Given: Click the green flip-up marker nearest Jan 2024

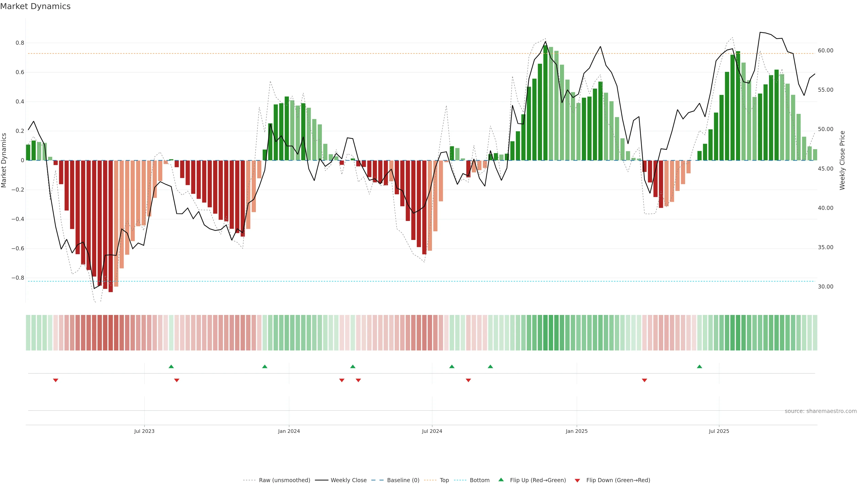Looking at the screenshot, I should (x=264, y=366).
